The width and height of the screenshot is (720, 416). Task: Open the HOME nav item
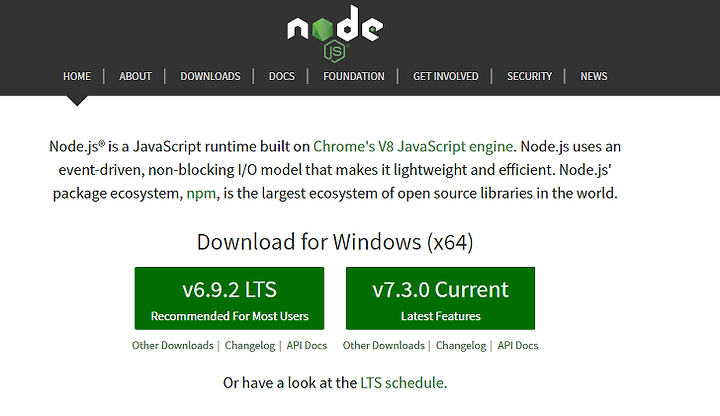[77, 76]
